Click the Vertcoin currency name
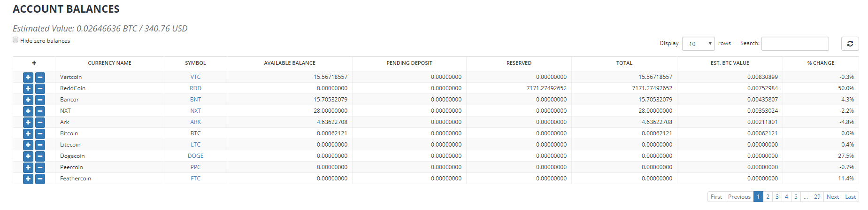This screenshot has height=210, width=868. point(71,77)
